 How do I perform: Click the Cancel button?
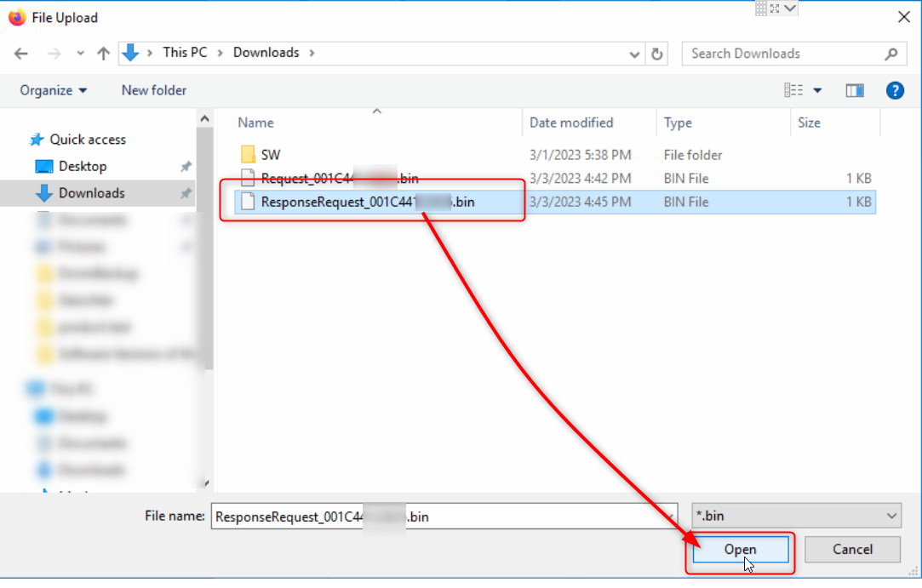pyautogui.click(x=852, y=550)
